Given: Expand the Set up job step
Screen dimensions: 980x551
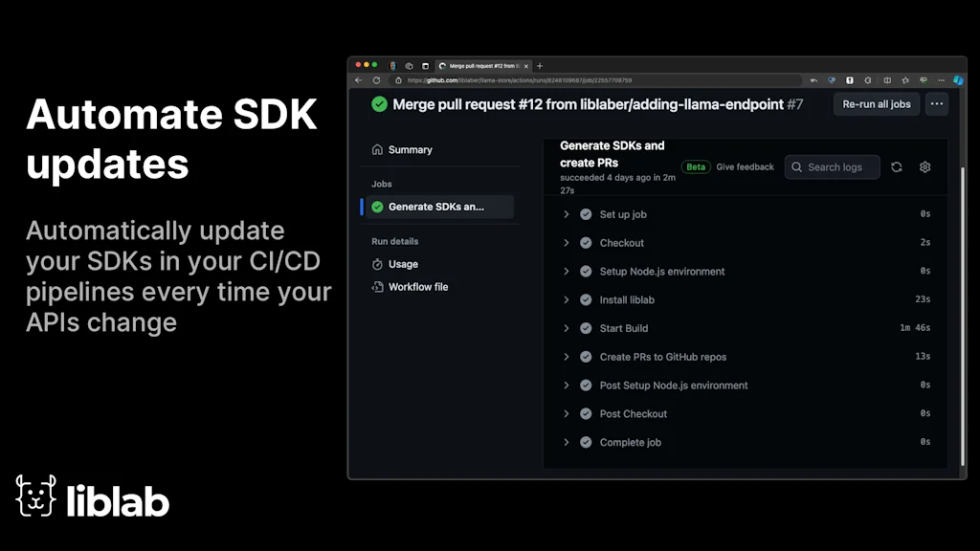Looking at the screenshot, I should tap(567, 214).
